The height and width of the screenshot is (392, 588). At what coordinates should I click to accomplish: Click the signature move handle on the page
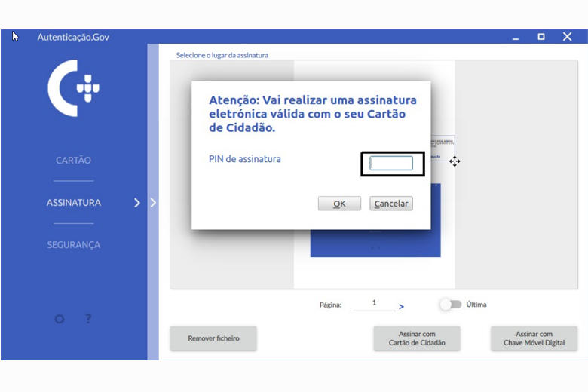click(x=455, y=161)
